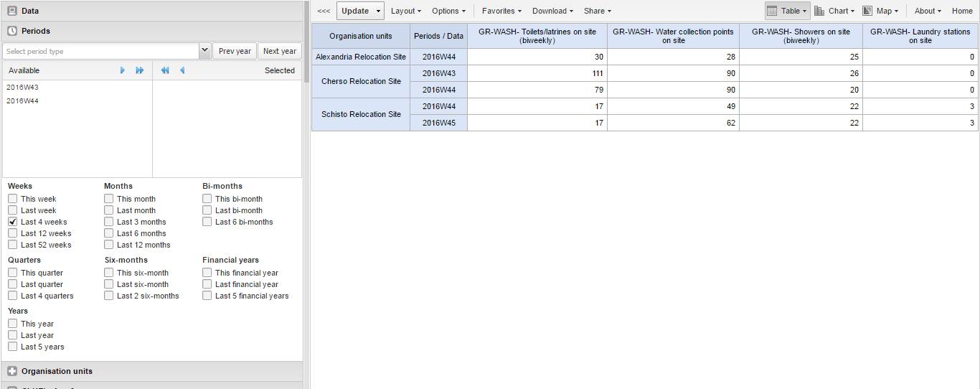
Task: Open the Download dropdown menu
Action: tap(552, 11)
